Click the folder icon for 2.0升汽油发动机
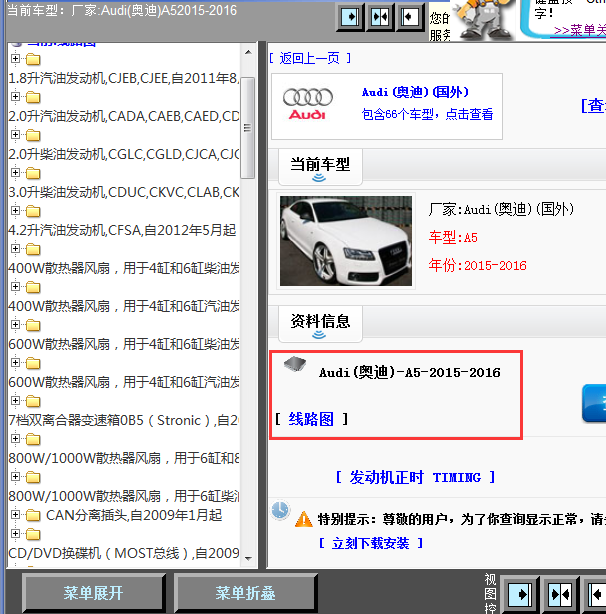 [33, 97]
